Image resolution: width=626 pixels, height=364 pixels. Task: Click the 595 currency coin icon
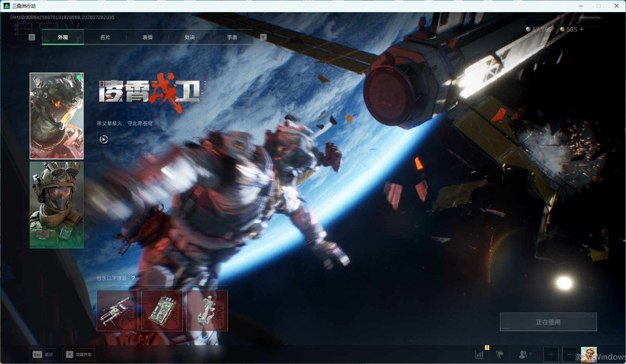pos(562,29)
